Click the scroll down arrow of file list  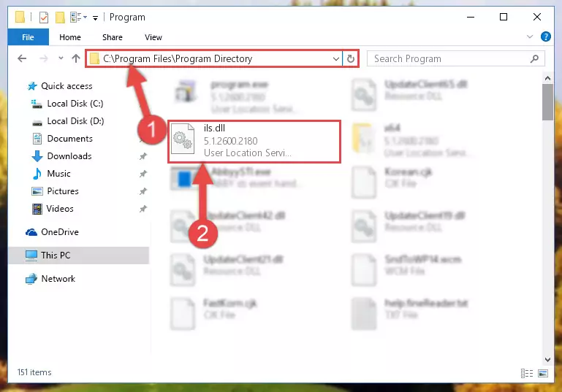547,359
